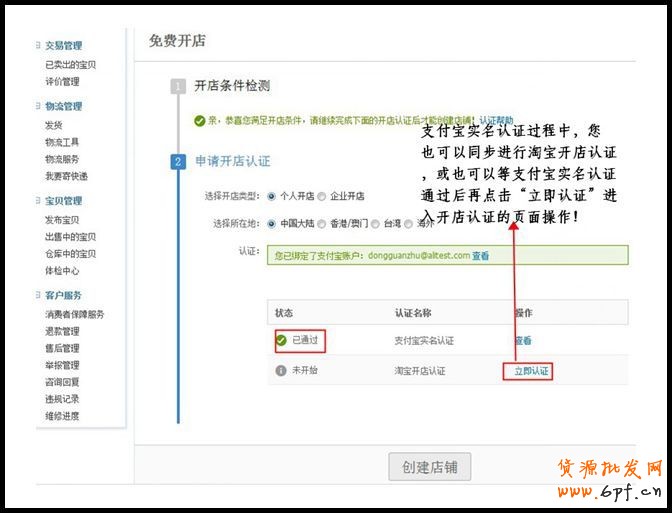Click 立即认证 link for Taobao store verification
Image resolution: width=672 pixels, height=513 pixels.
(525, 371)
